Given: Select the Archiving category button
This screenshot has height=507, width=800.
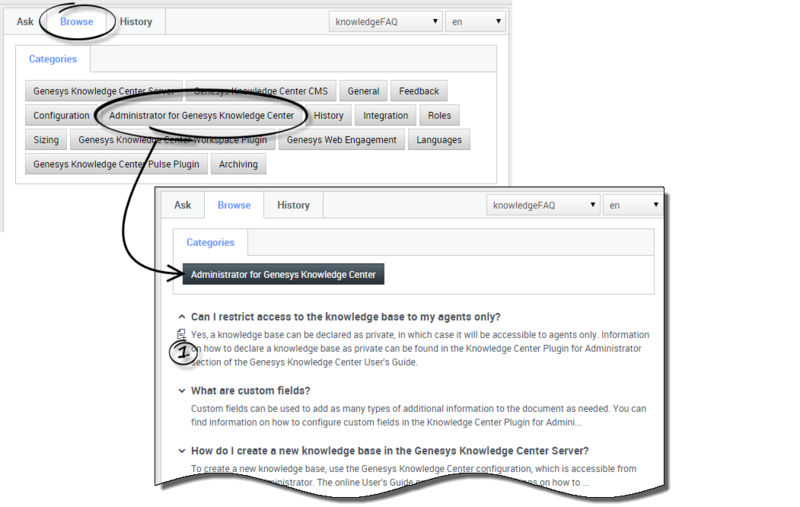Looking at the screenshot, I should coord(238,165).
